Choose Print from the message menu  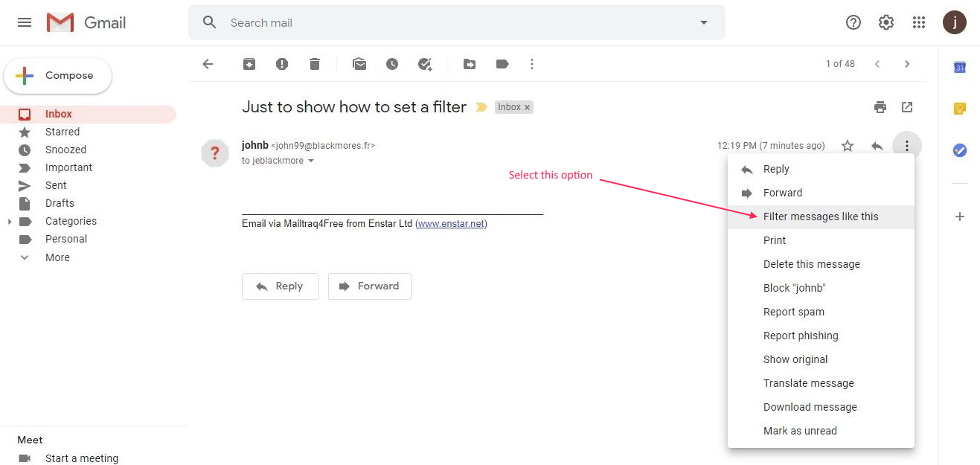[x=821, y=240]
